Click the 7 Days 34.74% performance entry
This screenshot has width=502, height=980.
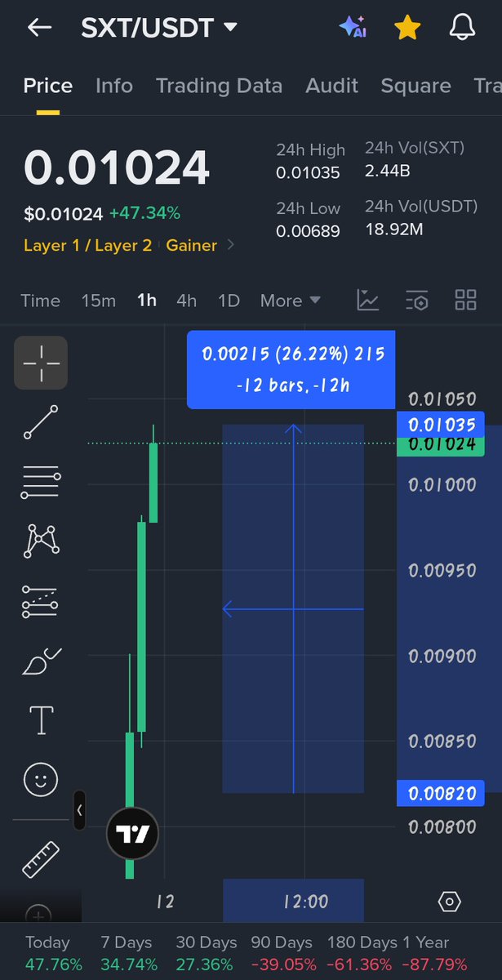click(130, 953)
